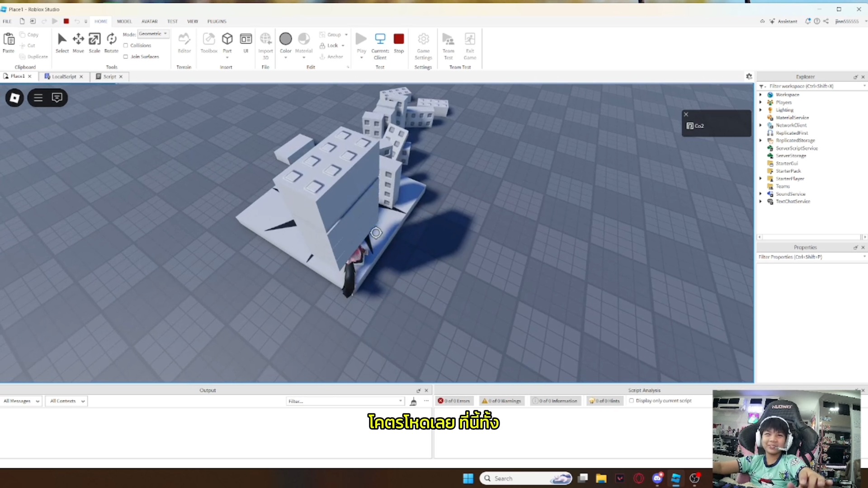This screenshot has height=488, width=868.
Task: Open the Mode Geometric dropdown
Action: click(x=153, y=34)
